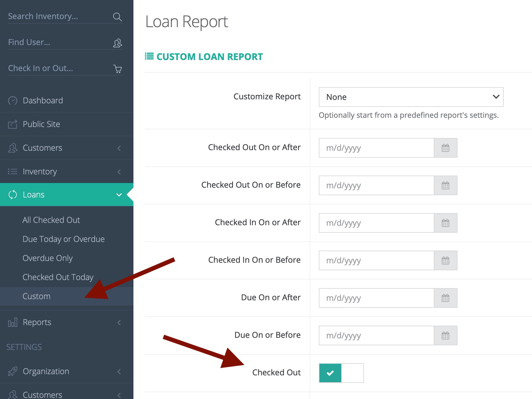532x399 pixels.
Task: Expand the Customers menu chevron below Public Site
Action: [x=119, y=148]
